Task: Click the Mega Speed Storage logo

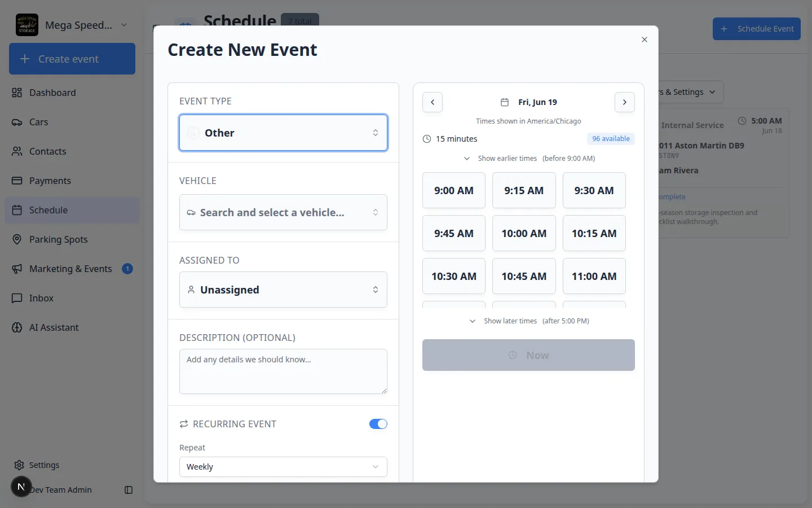Action: (x=27, y=25)
